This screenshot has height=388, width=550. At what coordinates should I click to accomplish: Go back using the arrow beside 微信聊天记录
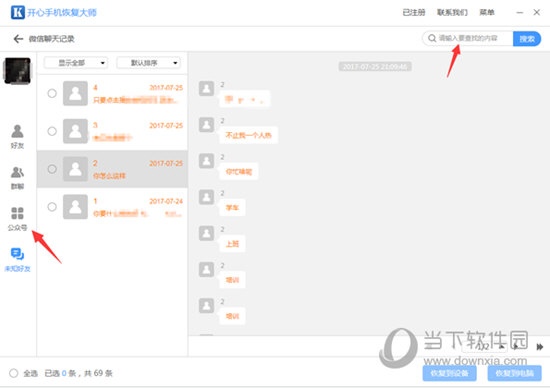18,39
